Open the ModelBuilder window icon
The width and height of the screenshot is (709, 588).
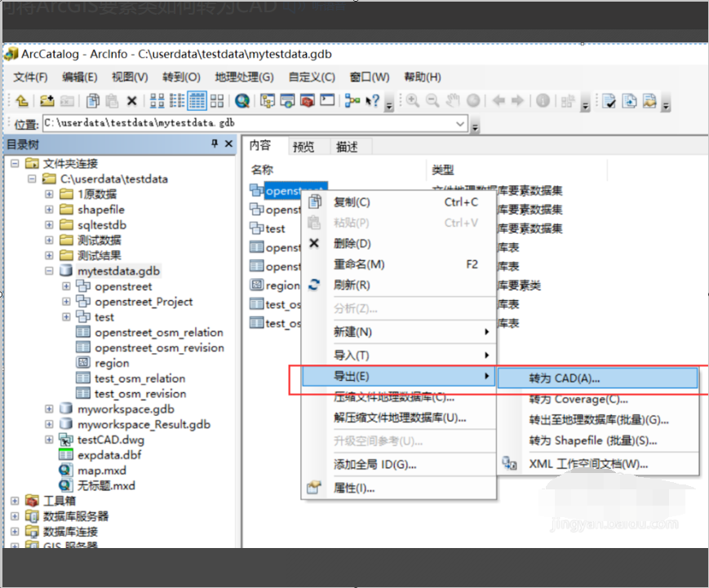pyautogui.click(x=352, y=100)
